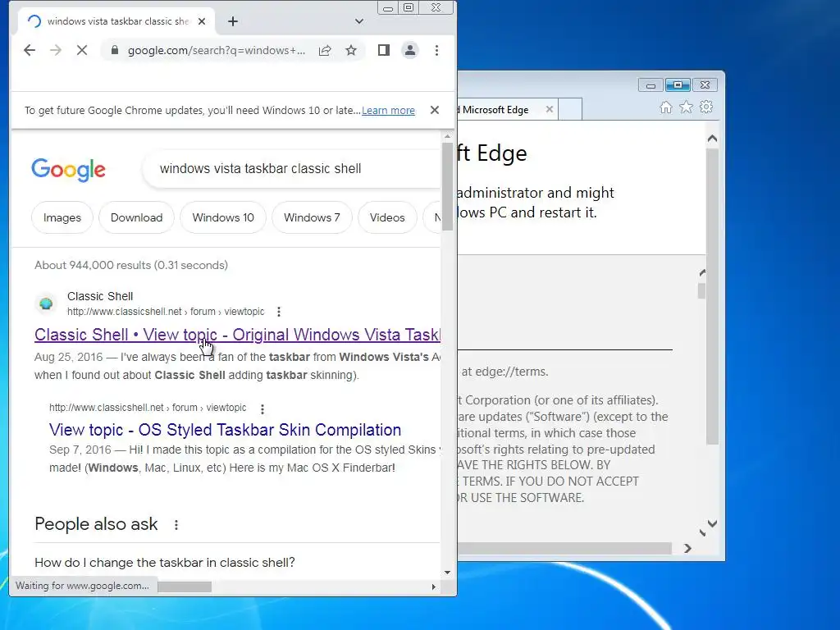Click the Classic Shell site favicon
840x630 pixels.
(x=46, y=304)
